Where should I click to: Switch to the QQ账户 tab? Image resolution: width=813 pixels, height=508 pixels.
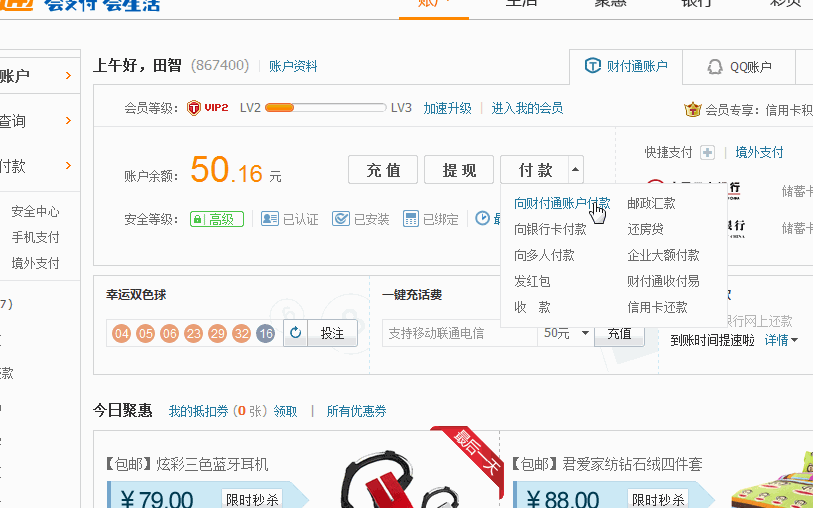tap(738, 67)
